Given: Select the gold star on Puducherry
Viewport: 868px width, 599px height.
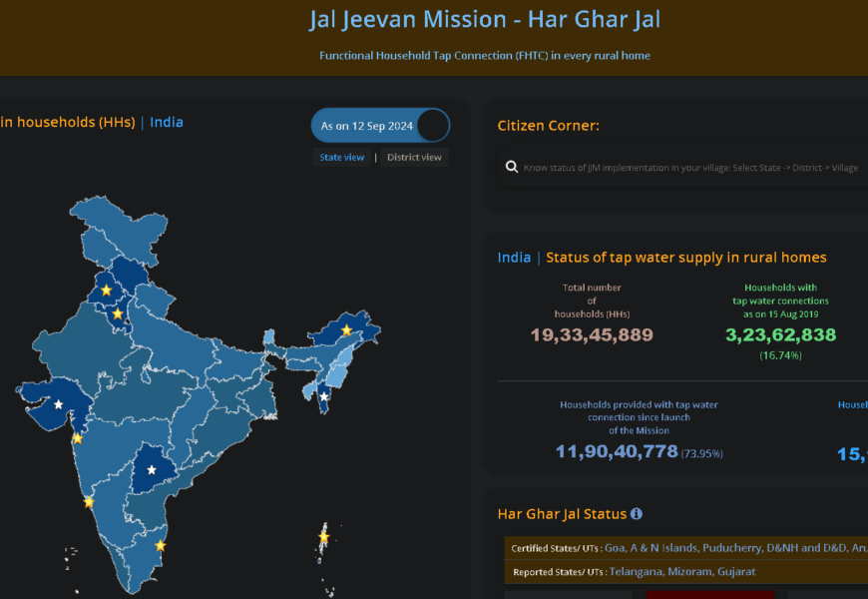Looking at the screenshot, I should click(160, 546).
